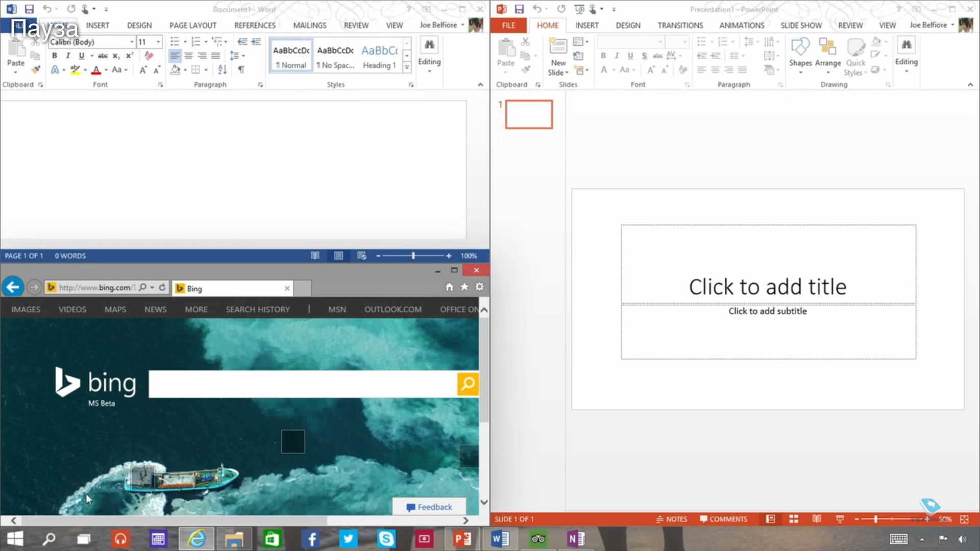
Task: Open Internet Explorer's home icon
Action: (x=449, y=287)
